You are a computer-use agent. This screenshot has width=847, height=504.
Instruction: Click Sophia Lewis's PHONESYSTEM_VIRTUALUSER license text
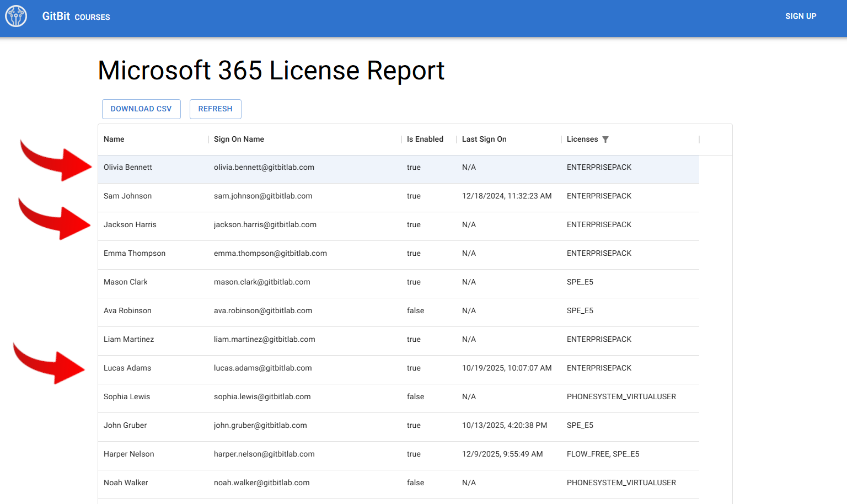(x=621, y=396)
